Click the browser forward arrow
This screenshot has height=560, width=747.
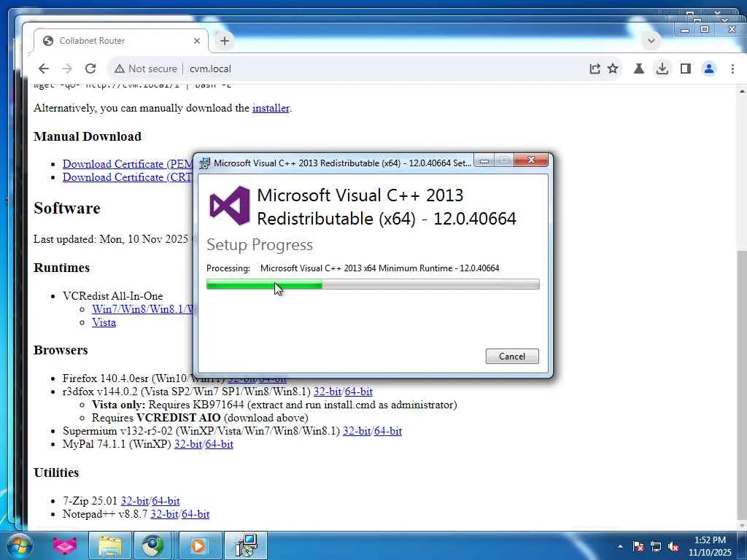(66, 69)
